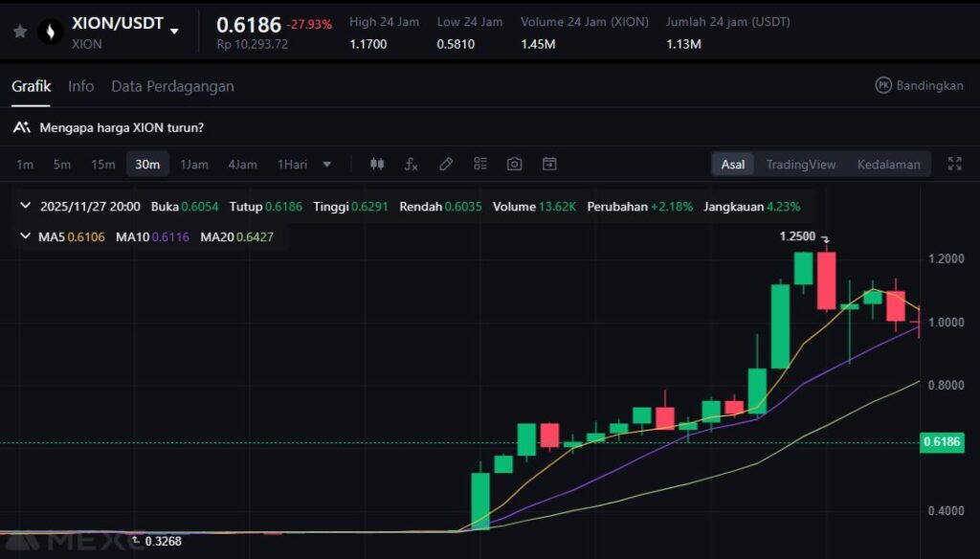Screen dimensions: 980x559
Task: Select the Asal chart mode
Action: click(x=733, y=164)
